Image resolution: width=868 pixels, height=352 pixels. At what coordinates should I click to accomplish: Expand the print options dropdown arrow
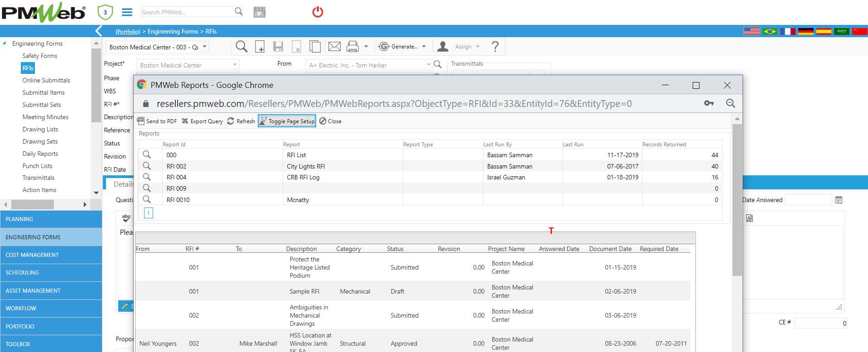(366, 46)
